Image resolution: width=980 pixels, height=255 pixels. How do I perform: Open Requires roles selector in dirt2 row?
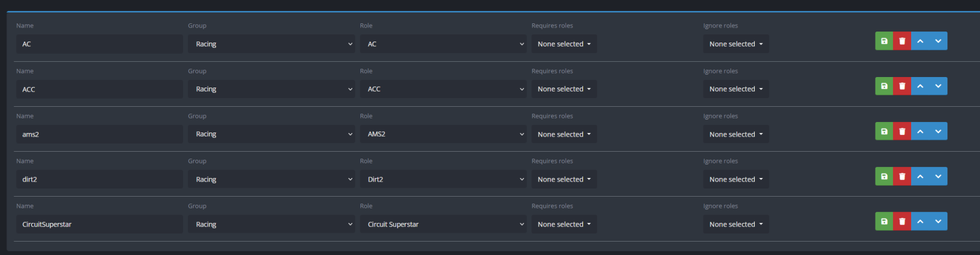coord(563,179)
